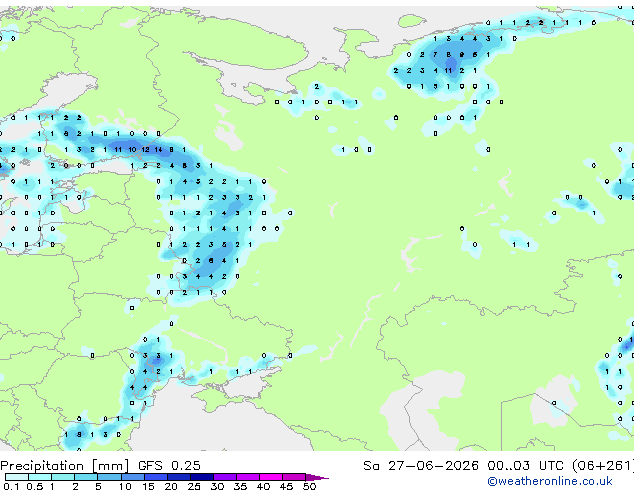Click the legend scale label '0.1'

click(11, 486)
